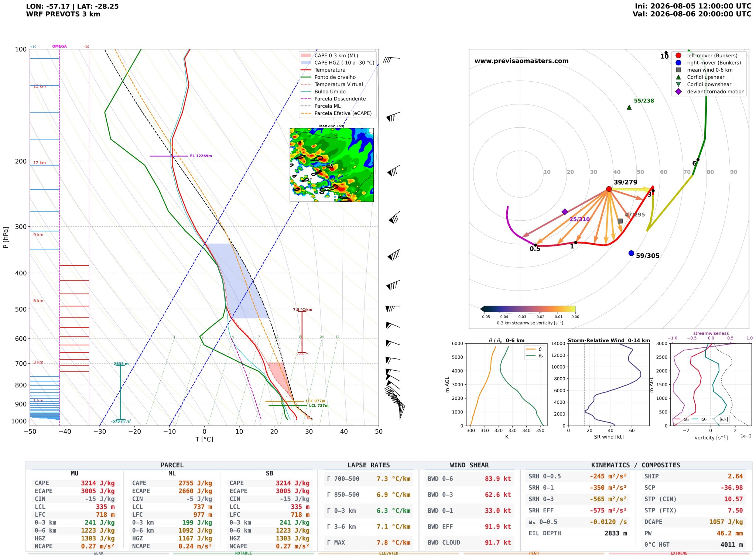Select the magenta "OMEGA" label above the sounding
The image size is (756, 560).
point(59,47)
